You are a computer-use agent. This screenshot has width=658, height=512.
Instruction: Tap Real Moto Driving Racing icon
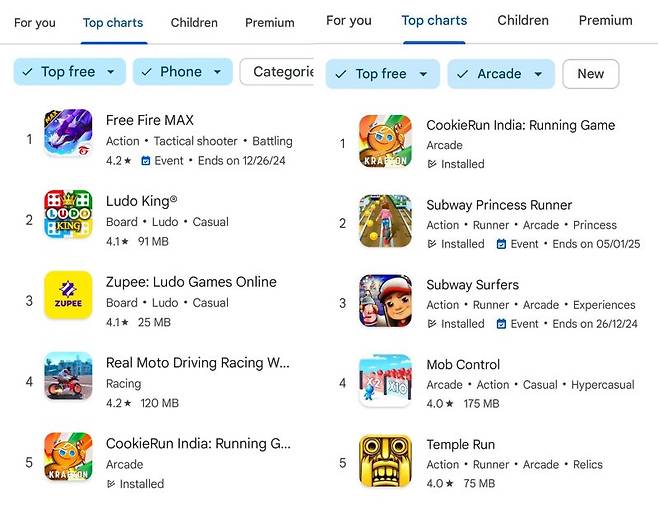point(68,376)
